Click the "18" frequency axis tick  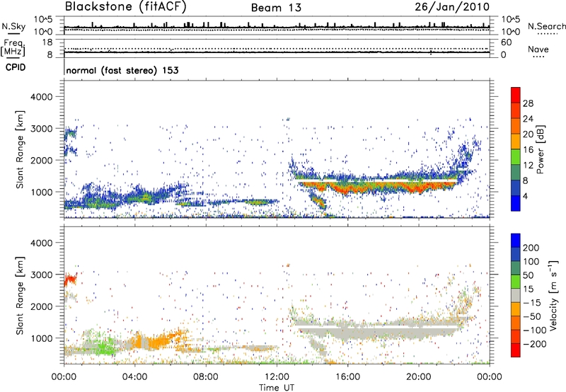pos(47,42)
